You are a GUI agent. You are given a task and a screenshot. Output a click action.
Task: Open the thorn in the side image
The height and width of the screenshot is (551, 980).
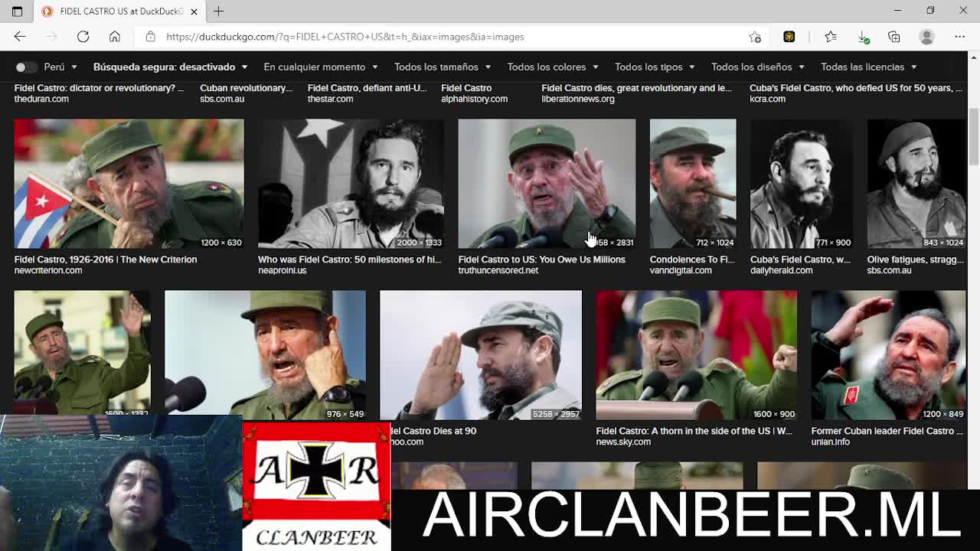[697, 355]
